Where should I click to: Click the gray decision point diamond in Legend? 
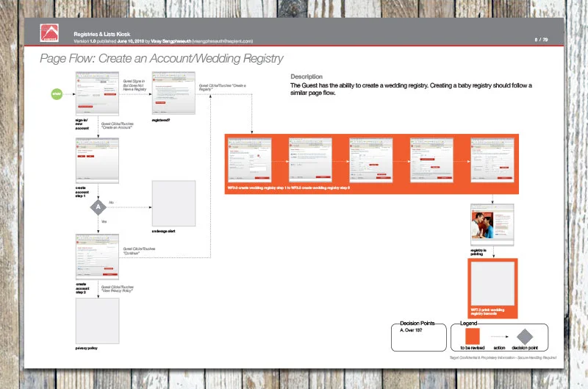[x=525, y=337]
